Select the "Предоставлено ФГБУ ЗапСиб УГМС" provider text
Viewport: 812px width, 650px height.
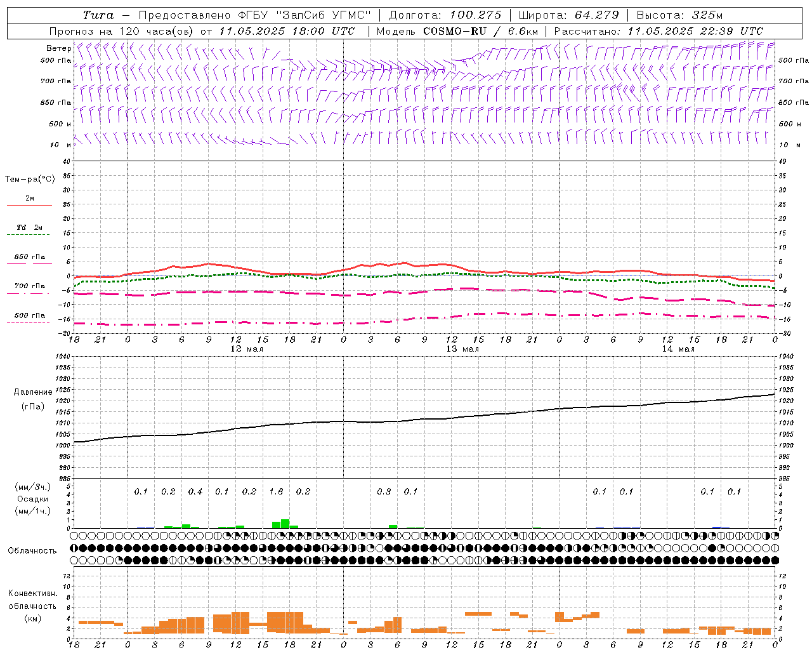(254, 15)
